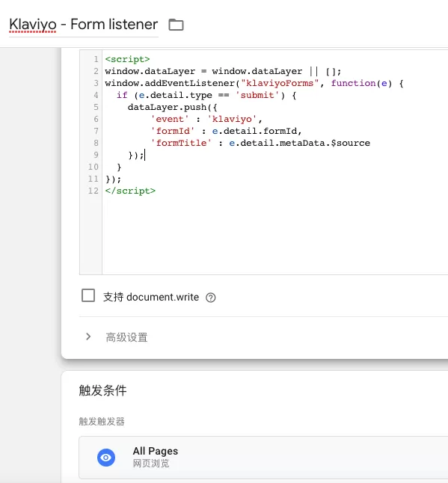Click the 'submit' string on line 4

pyautogui.click(x=257, y=95)
